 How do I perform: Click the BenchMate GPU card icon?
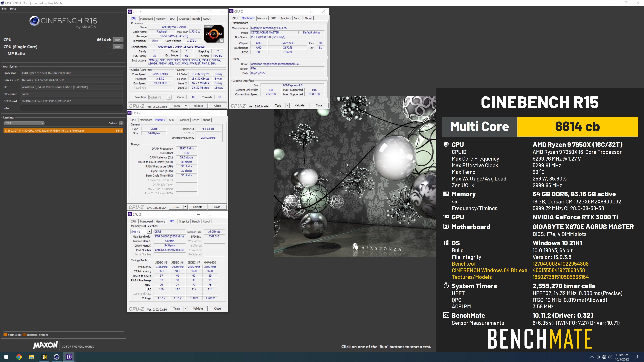pyautogui.click(x=446, y=217)
